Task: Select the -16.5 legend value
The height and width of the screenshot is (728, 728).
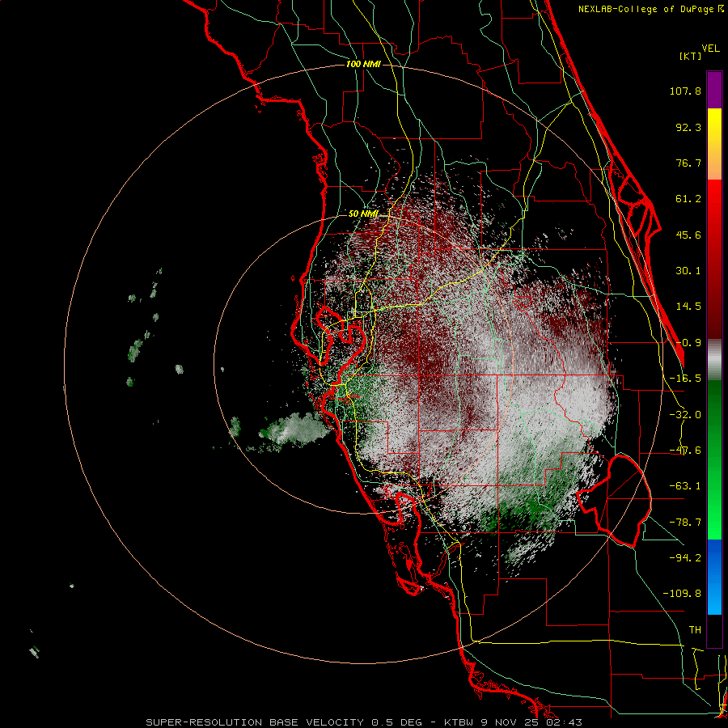Action: pos(685,379)
